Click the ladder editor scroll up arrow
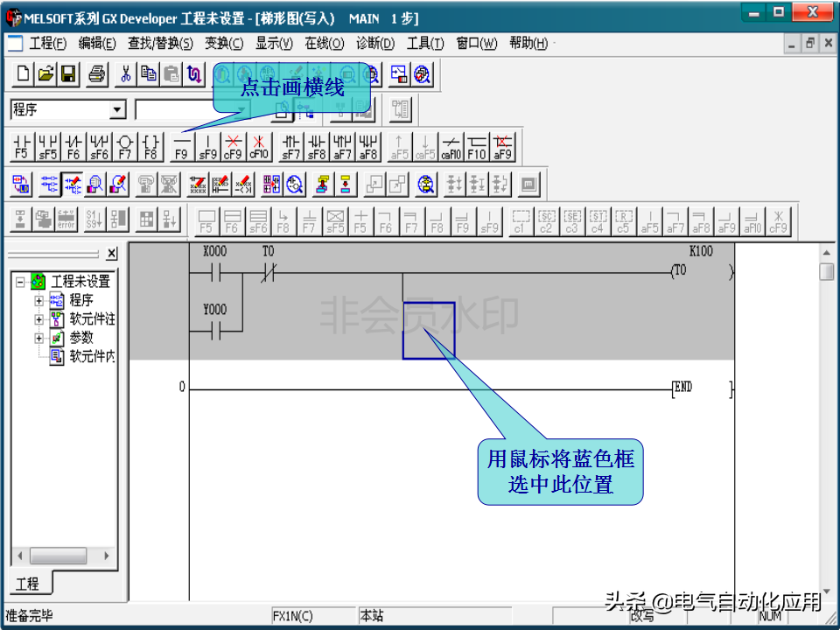This screenshot has width=840, height=630. click(827, 251)
